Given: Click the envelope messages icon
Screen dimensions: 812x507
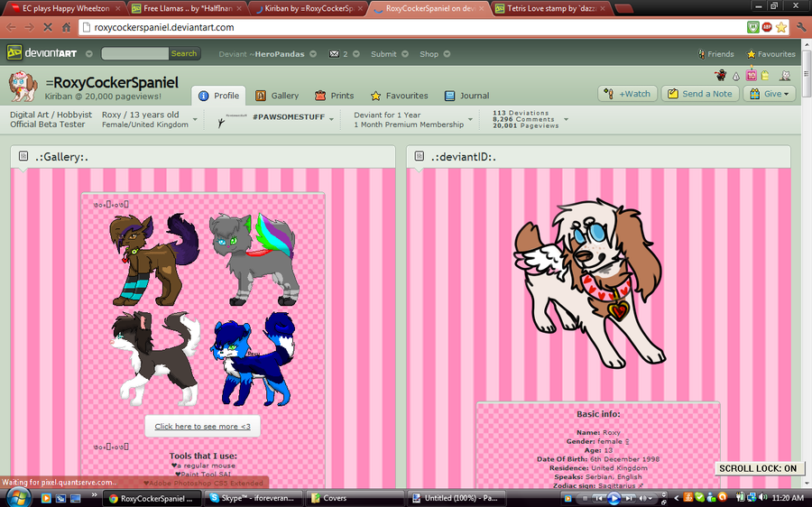Looking at the screenshot, I should pos(334,54).
